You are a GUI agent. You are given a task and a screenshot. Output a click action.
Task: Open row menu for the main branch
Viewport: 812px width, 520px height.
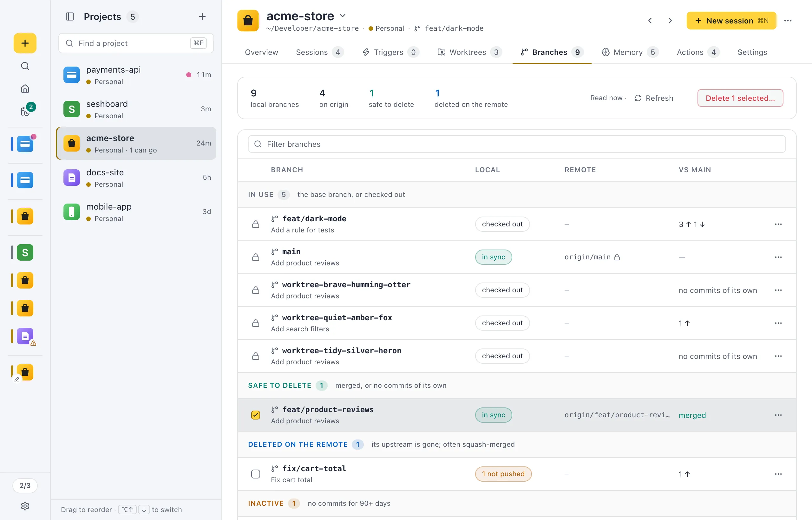pos(778,257)
